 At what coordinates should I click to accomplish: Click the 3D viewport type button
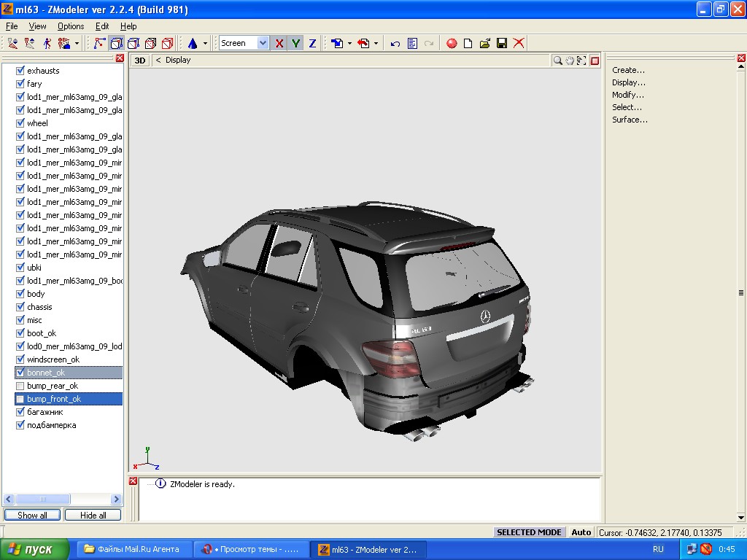[139, 61]
